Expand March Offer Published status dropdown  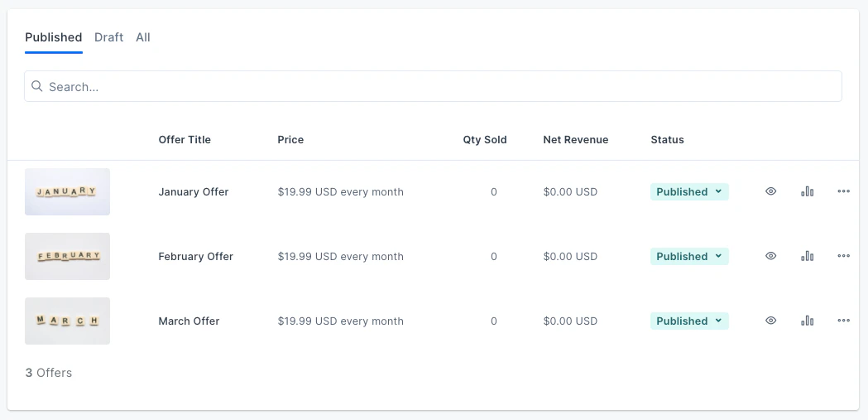click(689, 321)
